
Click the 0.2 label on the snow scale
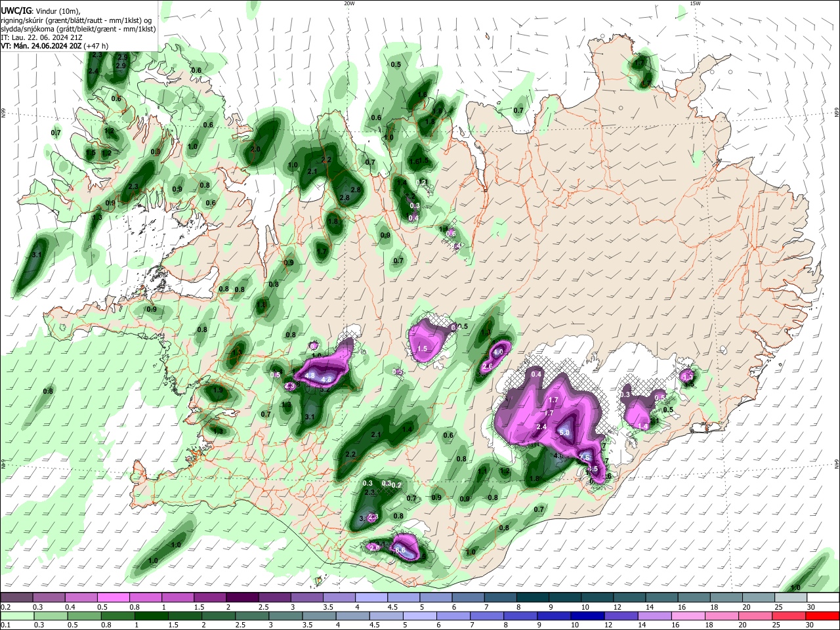(5, 607)
